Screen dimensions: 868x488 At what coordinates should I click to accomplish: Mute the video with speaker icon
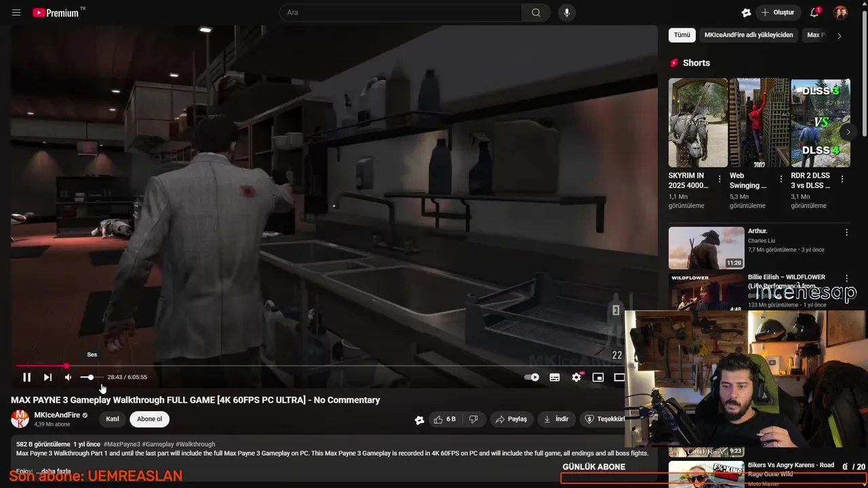(68, 378)
